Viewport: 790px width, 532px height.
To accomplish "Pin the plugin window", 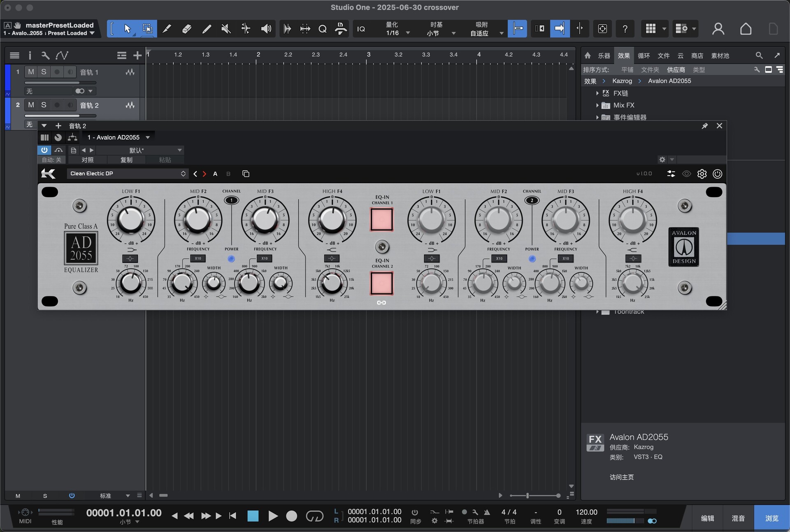I will 705,126.
